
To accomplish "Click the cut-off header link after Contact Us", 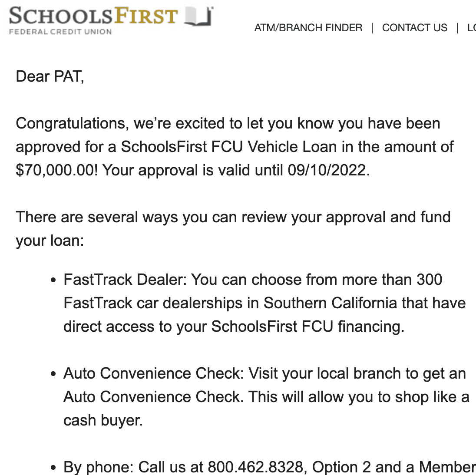I will tap(471, 28).
